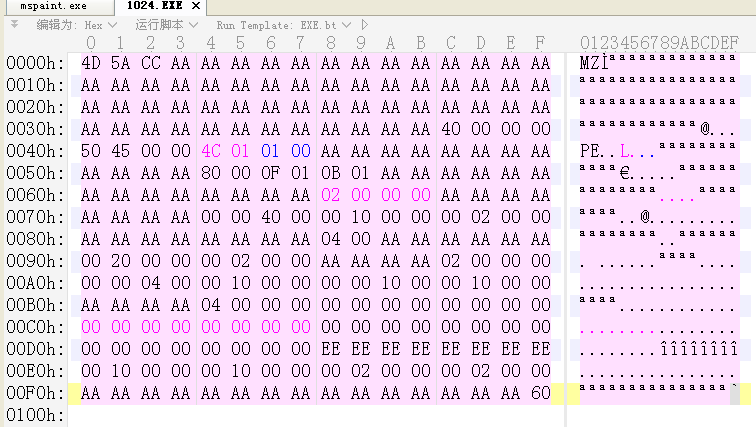
Task: Click the 0100h offset label
Action: pos(35,414)
